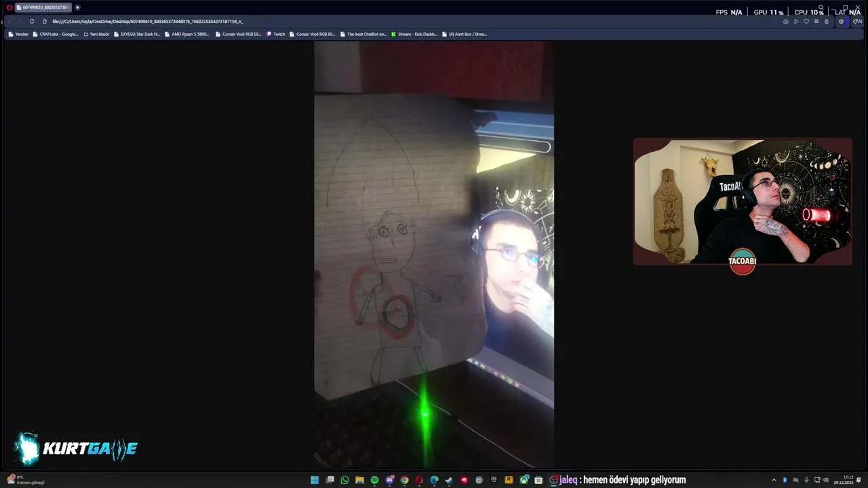Open Spotify from the taskbar
This screenshot has width=868, height=488.
(x=374, y=480)
